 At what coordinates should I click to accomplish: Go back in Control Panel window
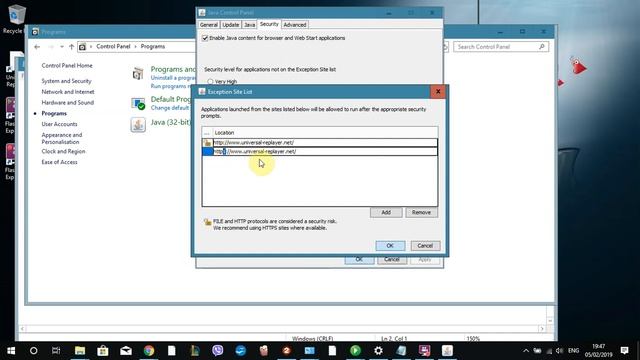pos(37,47)
